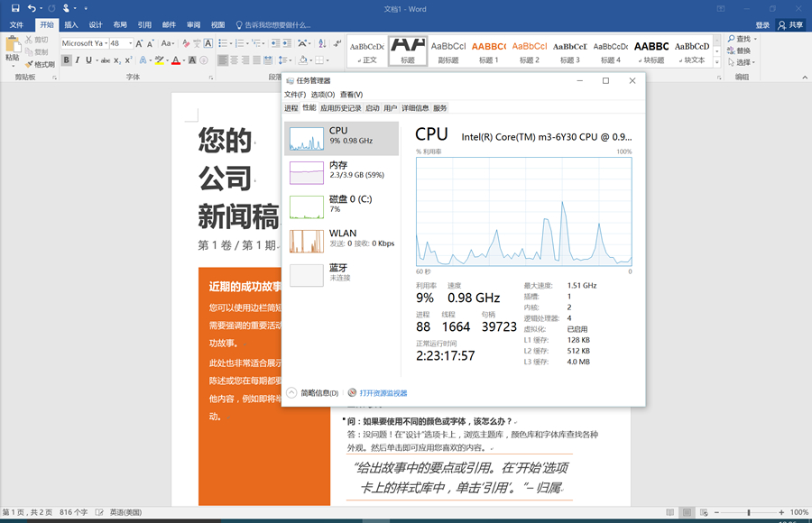Click the Cut (剪切) button

click(37, 40)
